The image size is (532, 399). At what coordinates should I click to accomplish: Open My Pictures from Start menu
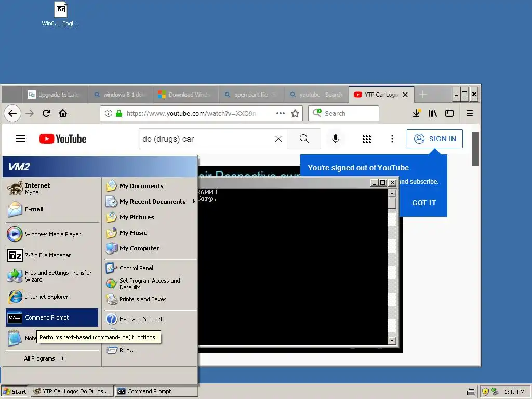pyautogui.click(x=151, y=217)
